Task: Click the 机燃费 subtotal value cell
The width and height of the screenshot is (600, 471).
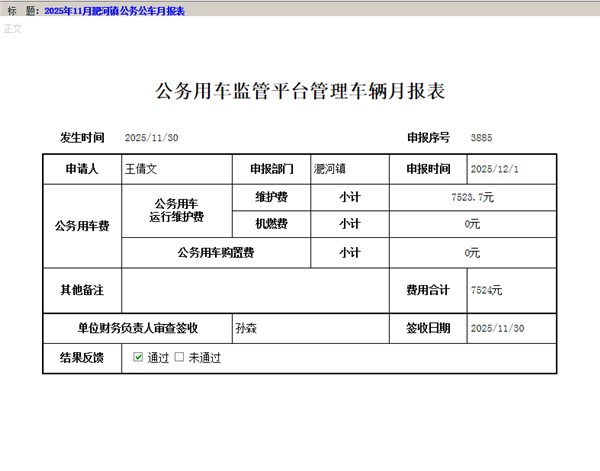Action: click(x=472, y=224)
